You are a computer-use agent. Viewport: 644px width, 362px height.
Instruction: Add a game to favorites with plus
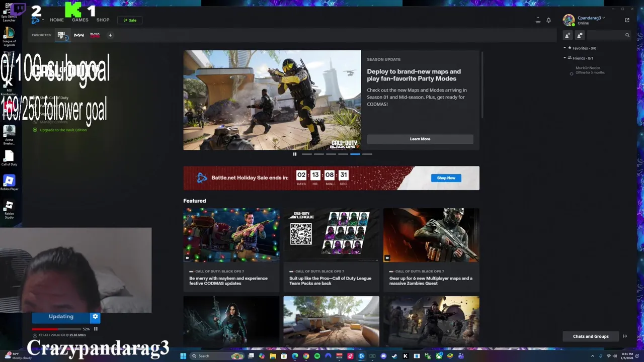point(110,35)
